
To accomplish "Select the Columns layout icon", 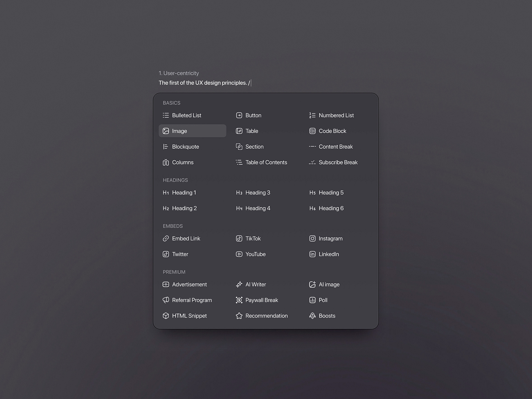I will coord(166,162).
